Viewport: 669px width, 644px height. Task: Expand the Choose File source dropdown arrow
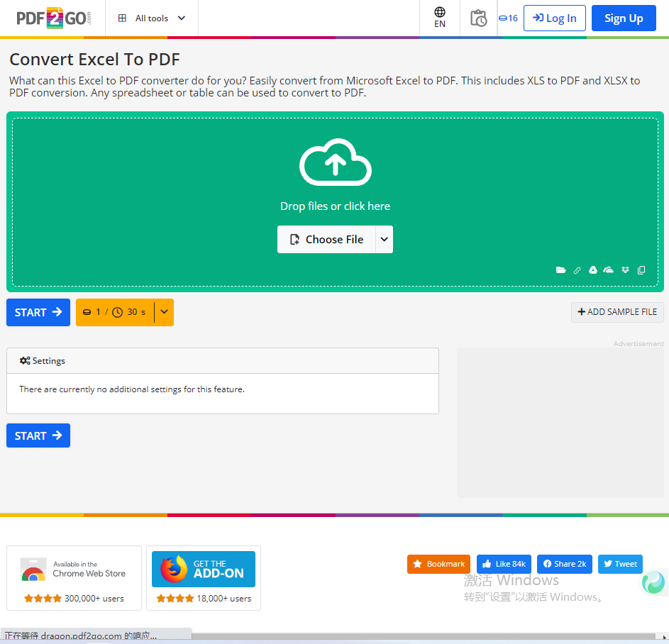pos(384,239)
